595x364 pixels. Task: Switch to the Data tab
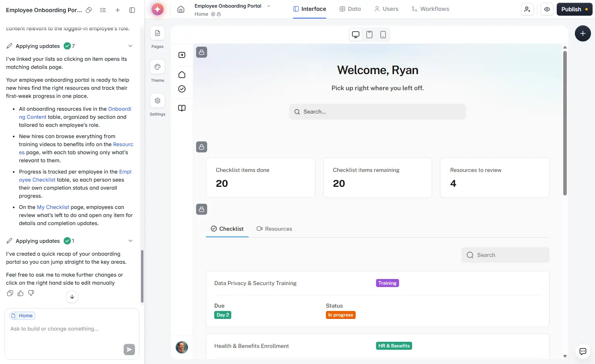(x=350, y=9)
